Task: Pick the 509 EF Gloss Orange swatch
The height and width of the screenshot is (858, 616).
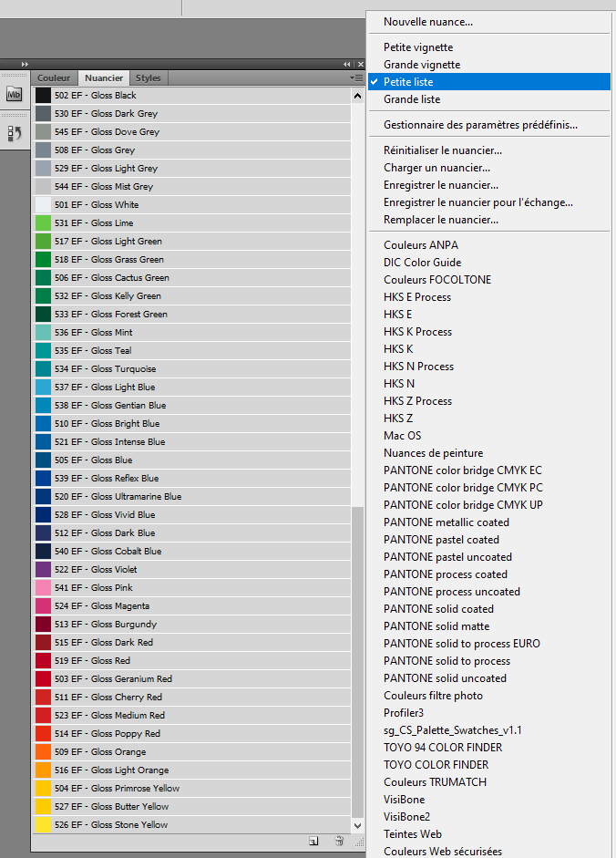Action: (43, 752)
